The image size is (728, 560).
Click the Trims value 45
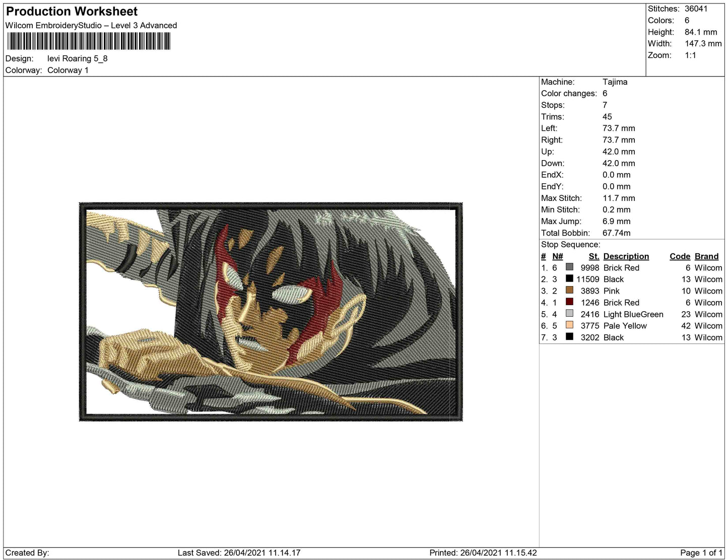(607, 116)
